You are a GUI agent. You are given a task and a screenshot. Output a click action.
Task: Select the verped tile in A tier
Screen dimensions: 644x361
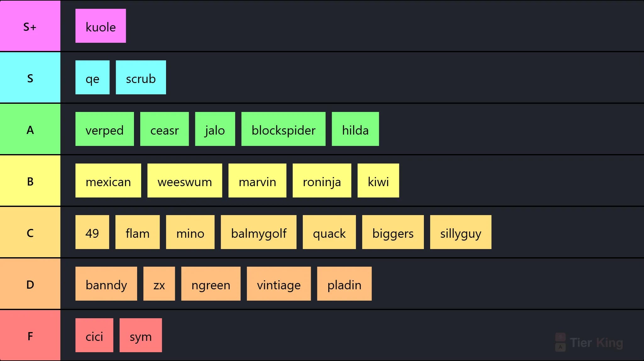click(105, 129)
